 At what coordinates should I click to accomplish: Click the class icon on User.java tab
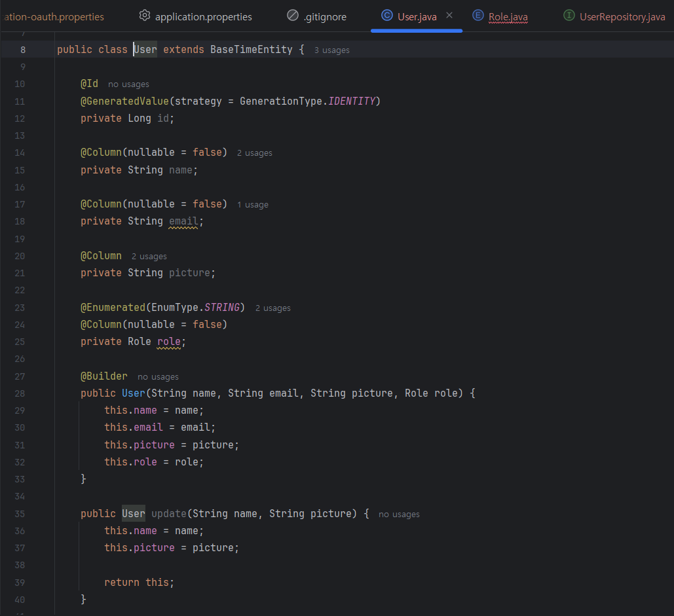pyautogui.click(x=387, y=16)
